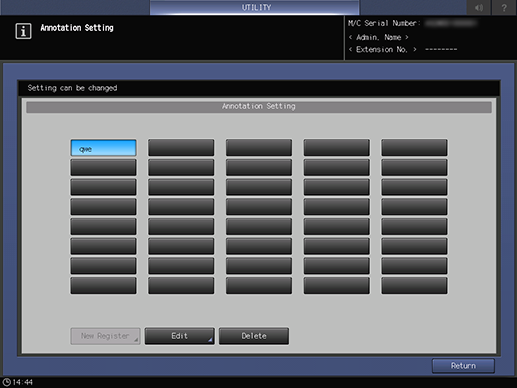Click the speaker volume icon
The image size is (517, 388).
(479, 7)
